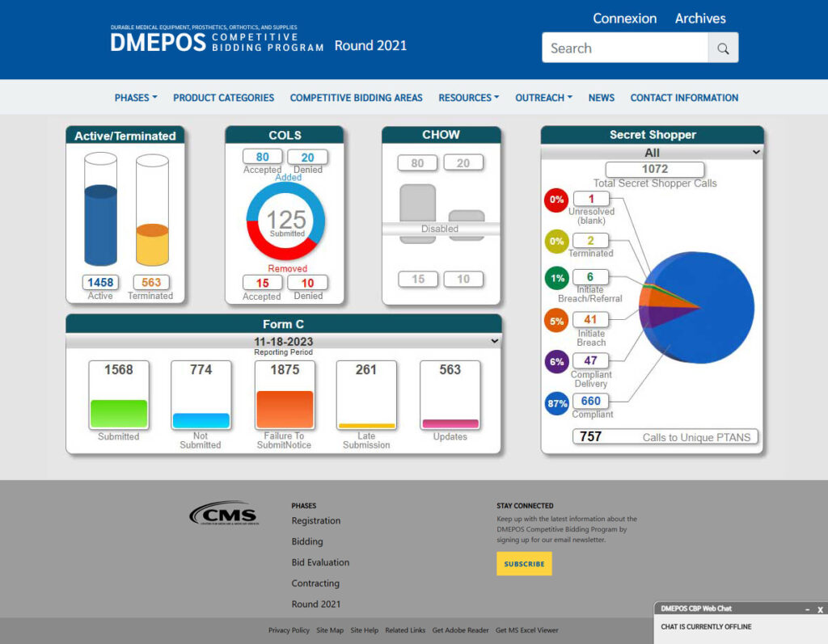Click the 660 Compliant count box

pyautogui.click(x=591, y=401)
